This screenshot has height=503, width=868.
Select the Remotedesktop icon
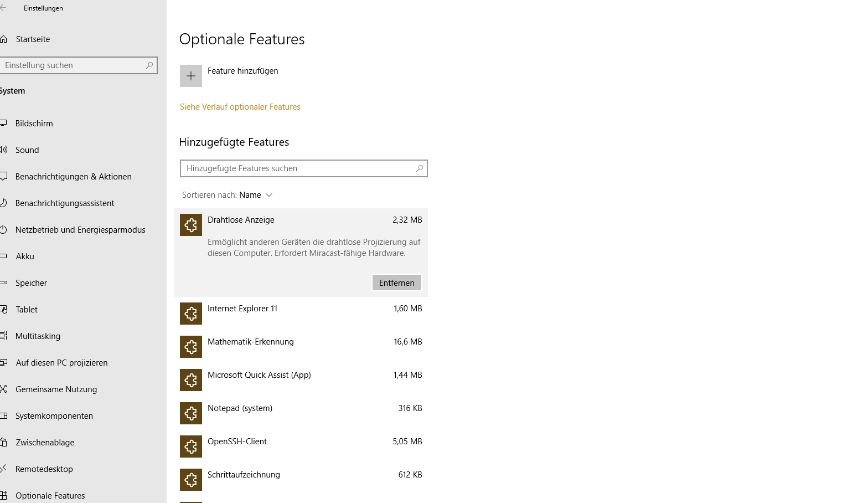3,469
